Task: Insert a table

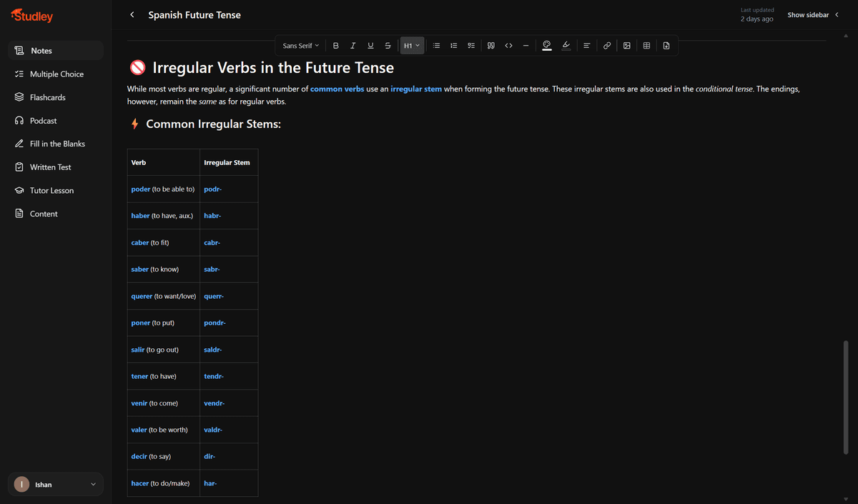Action: click(x=646, y=46)
